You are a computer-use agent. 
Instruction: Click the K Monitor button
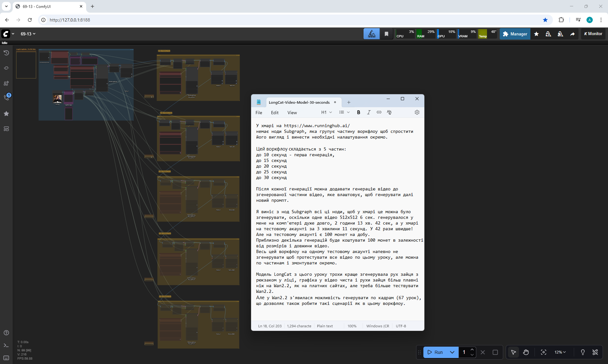pos(593,34)
